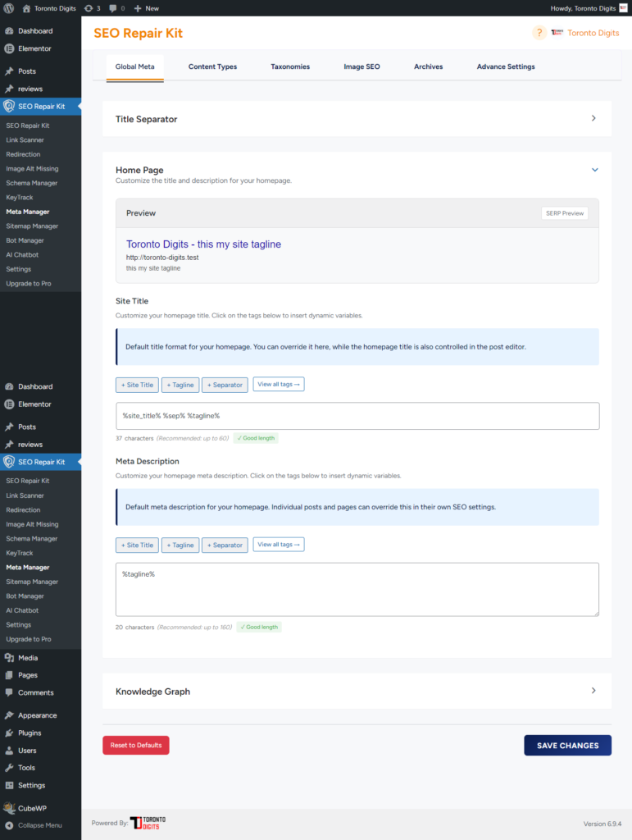Open CubeWP in the sidebar
The width and height of the screenshot is (632, 840).
[32, 808]
